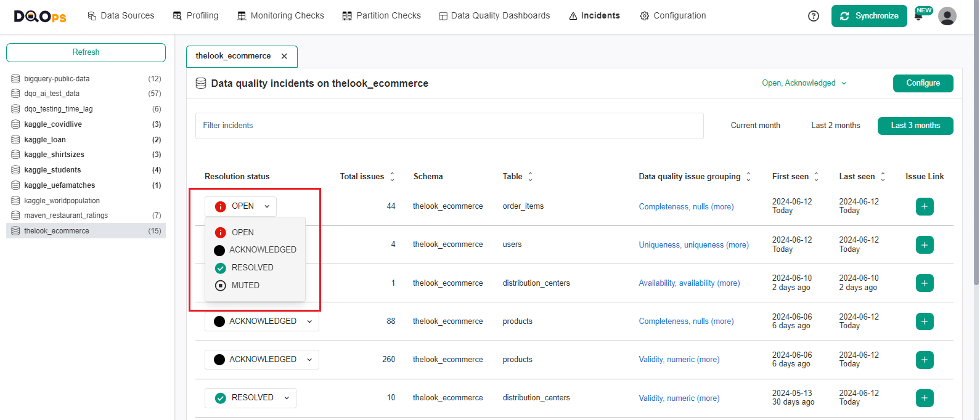The image size is (980, 420).
Task: Click issue link plus for RESOLVED row
Action: 925,398
